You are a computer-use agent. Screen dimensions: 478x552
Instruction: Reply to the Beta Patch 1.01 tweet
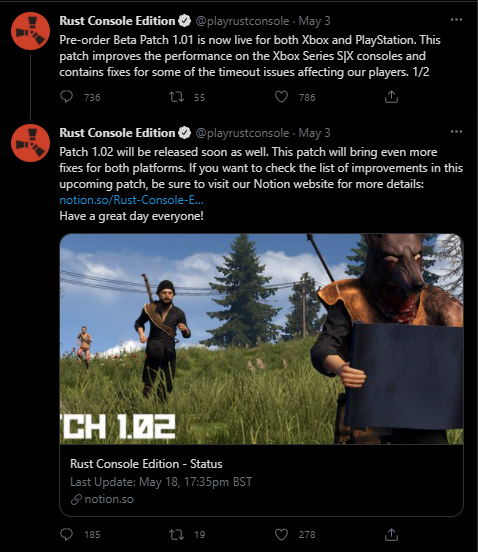tap(67, 97)
